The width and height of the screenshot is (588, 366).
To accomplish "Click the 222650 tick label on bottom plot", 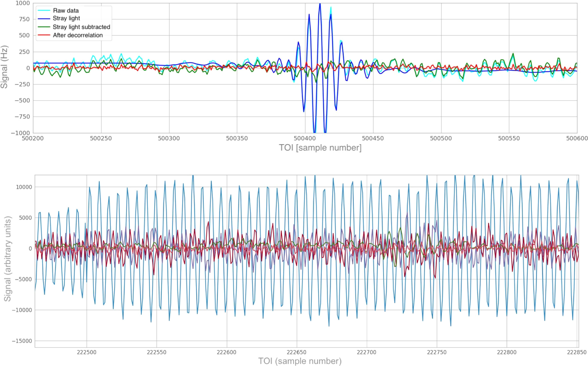I will coord(297,352).
